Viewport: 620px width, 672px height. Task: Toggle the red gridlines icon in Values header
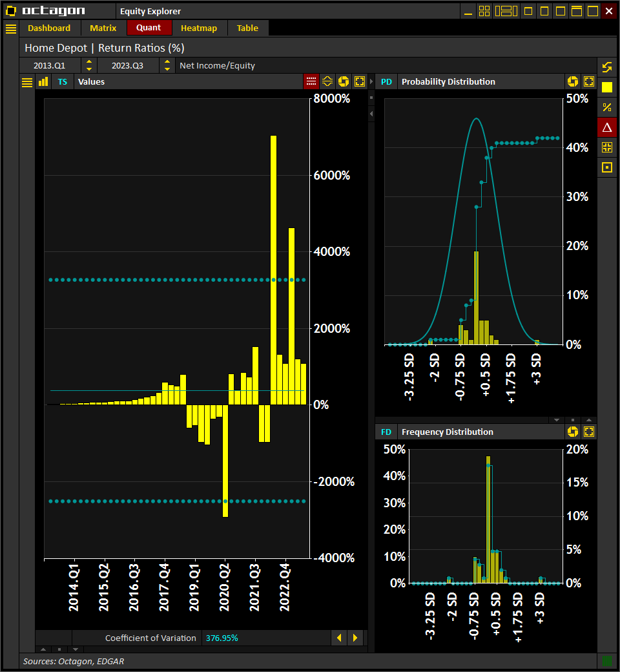(x=311, y=81)
